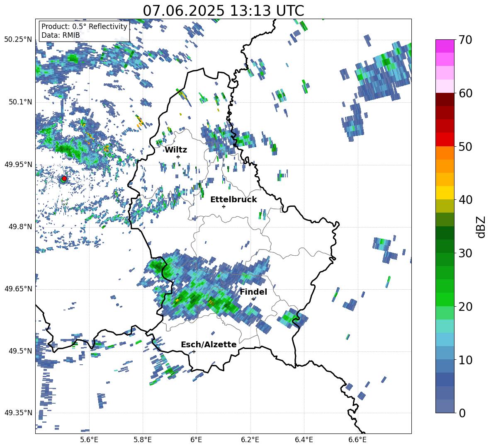Pick the bright green swatch above 20 dBZ

click(445, 299)
